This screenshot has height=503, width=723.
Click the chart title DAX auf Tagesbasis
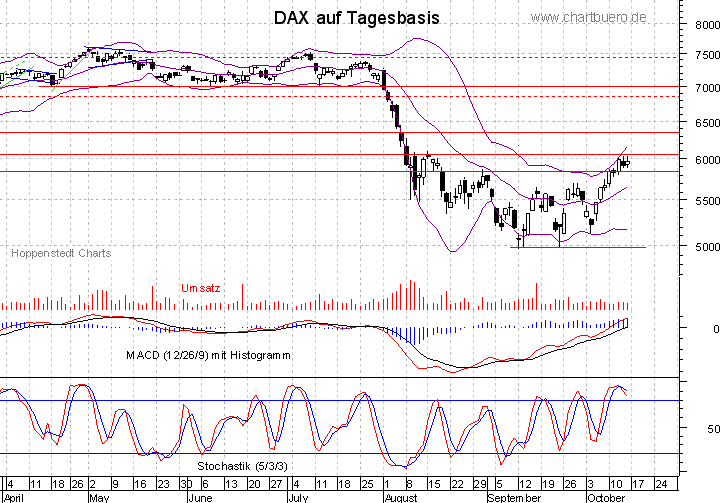pos(356,18)
